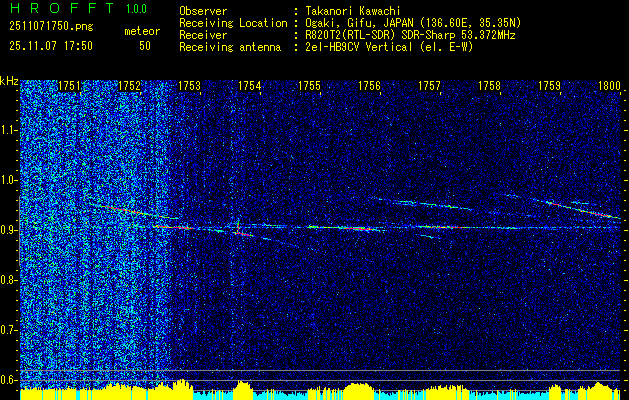Viewport: 629px width, 400px height.
Task: Click the 0.6 kHz frequency axis label
Action: click(8, 380)
